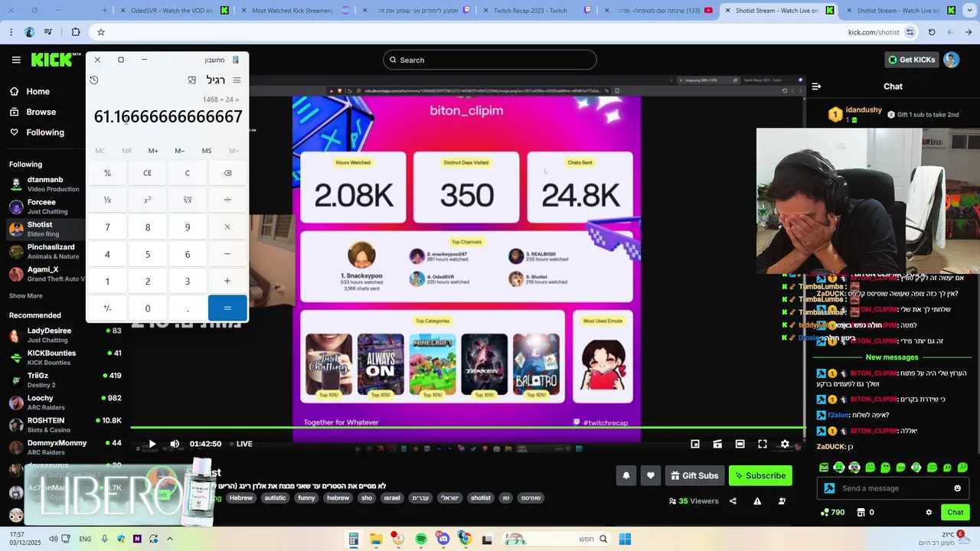The image size is (980, 551).
Task: Open the 790 channel points balance
Action: coord(832,512)
